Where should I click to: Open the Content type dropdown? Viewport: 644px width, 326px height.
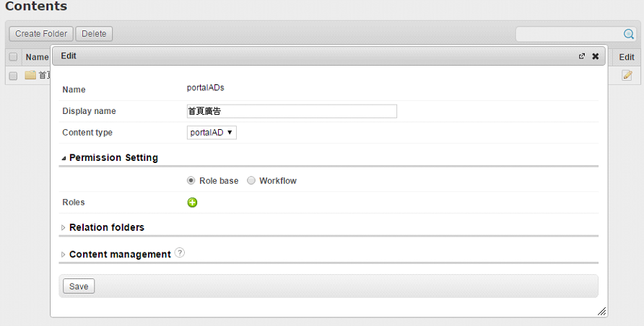pyautogui.click(x=212, y=133)
